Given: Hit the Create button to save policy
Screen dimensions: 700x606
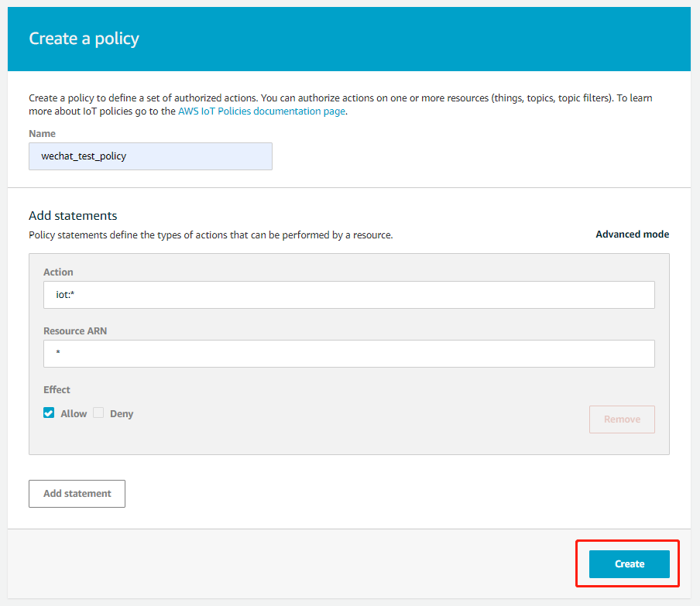Looking at the screenshot, I should (x=629, y=564).
